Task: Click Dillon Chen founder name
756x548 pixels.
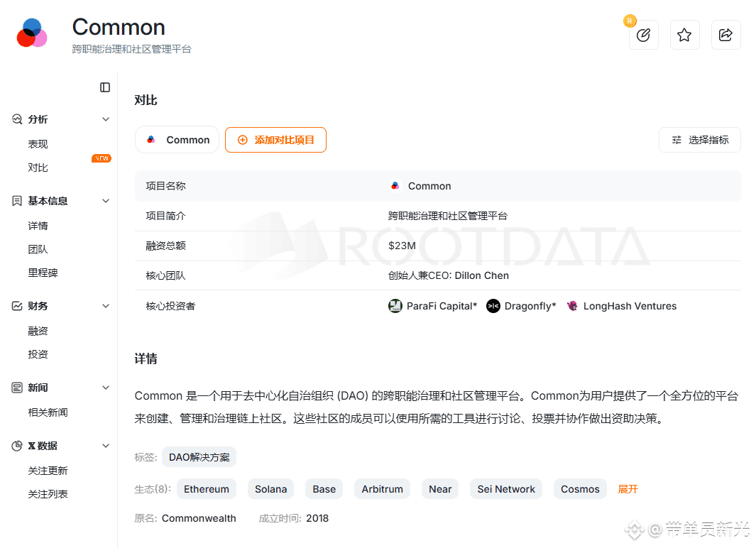Action: (482, 275)
